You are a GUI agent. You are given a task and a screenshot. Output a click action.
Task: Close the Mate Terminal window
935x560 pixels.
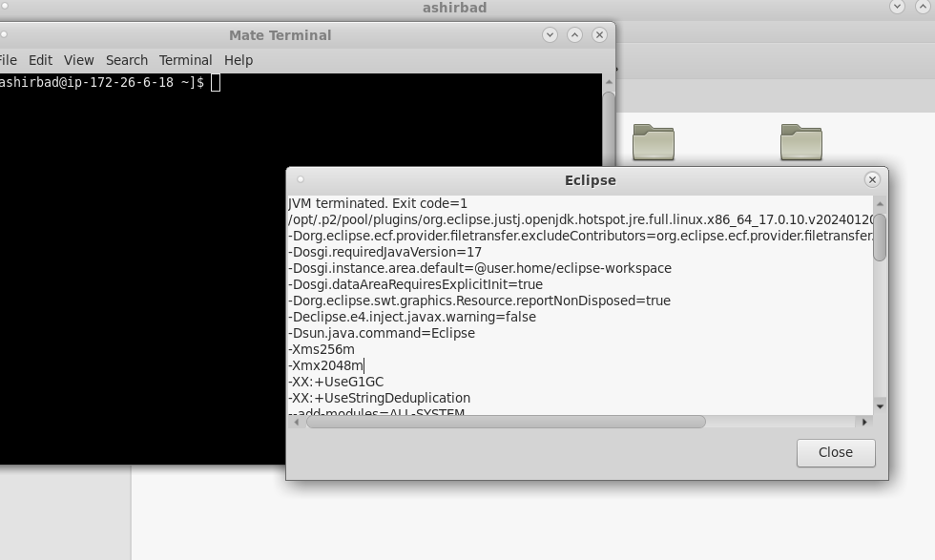tap(599, 35)
